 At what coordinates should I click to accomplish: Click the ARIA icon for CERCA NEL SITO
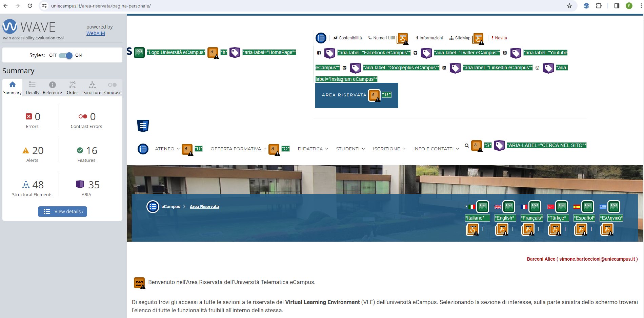[499, 146]
